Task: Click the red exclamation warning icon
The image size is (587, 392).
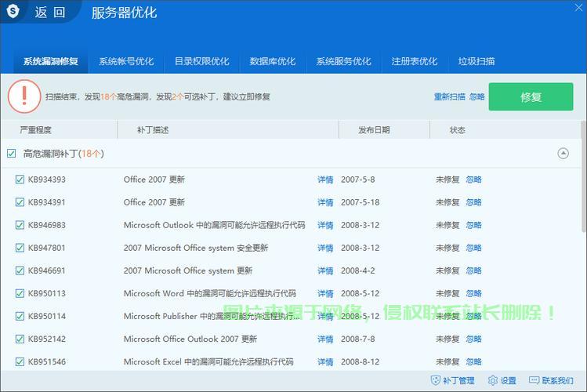Action: click(x=24, y=96)
